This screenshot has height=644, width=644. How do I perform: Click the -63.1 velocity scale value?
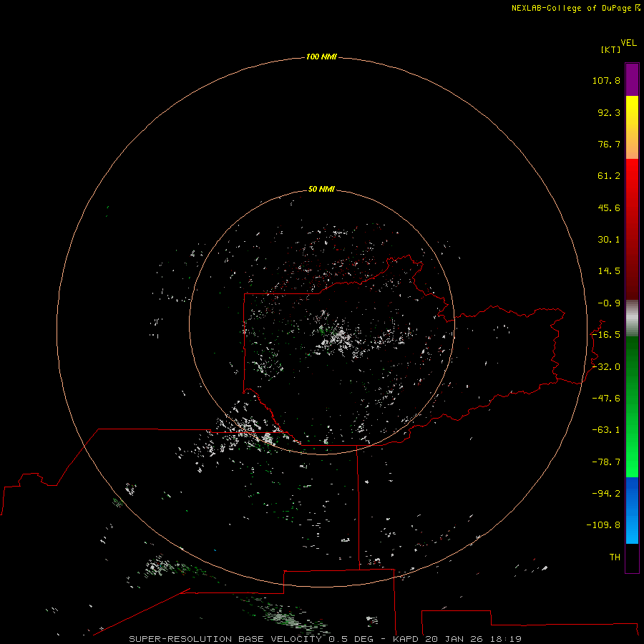point(606,430)
